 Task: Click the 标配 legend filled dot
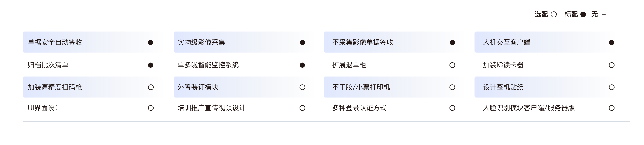pyautogui.click(x=583, y=14)
